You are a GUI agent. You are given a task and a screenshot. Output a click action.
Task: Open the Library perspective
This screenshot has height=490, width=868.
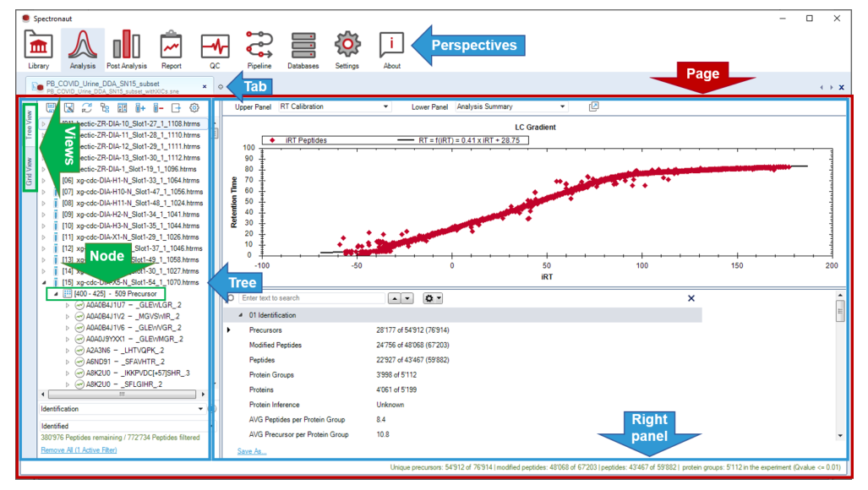38,51
